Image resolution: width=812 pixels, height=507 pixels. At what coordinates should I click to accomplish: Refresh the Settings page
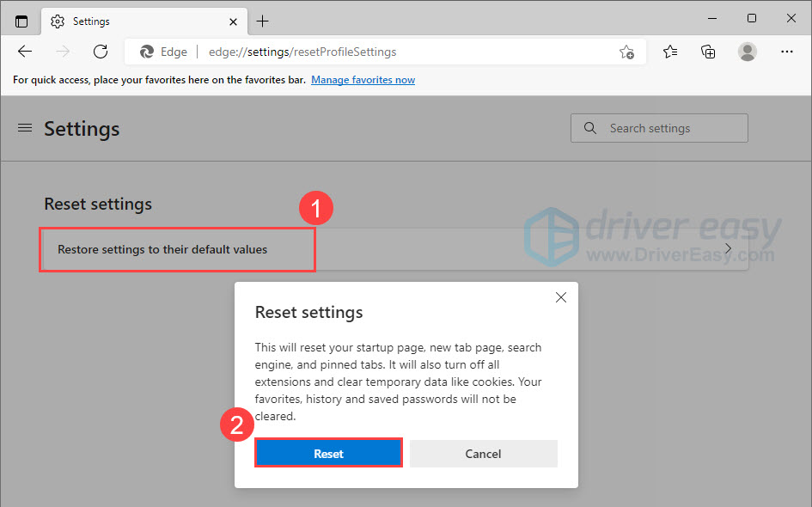(x=101, y=52)
